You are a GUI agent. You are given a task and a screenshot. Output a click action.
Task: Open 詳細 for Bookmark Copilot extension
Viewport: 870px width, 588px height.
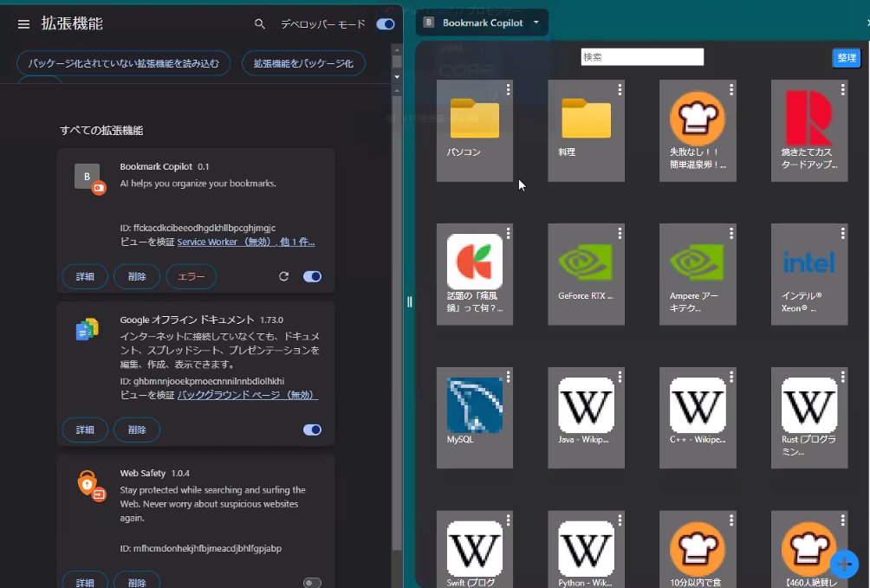click(x=85, y=276)
